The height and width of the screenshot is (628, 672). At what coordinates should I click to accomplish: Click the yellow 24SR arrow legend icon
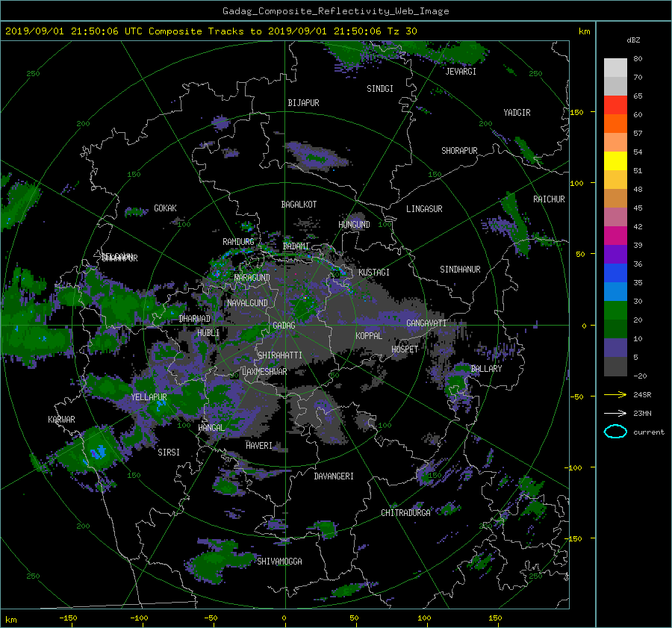[615, 394]
